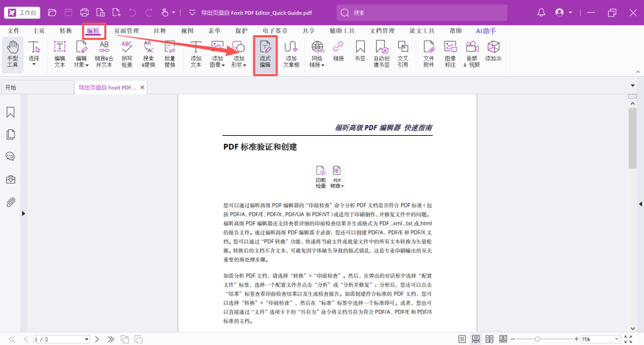This screenshot has width=644, height=345.
Task: Close the 导出页面自 Foxit PDF document tab
Action: point(142,87)
